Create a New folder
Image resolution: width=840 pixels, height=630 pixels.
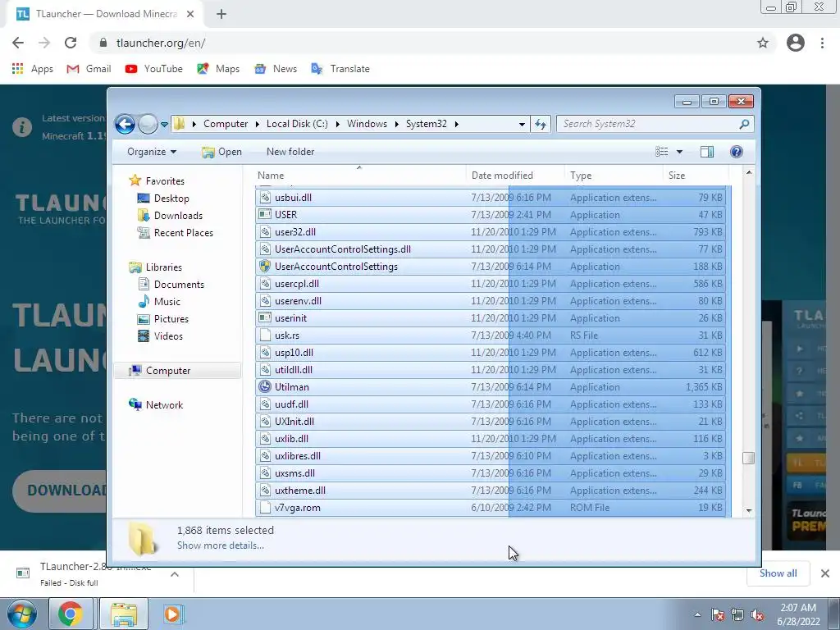pyautogui.click(x=290, y=152)
